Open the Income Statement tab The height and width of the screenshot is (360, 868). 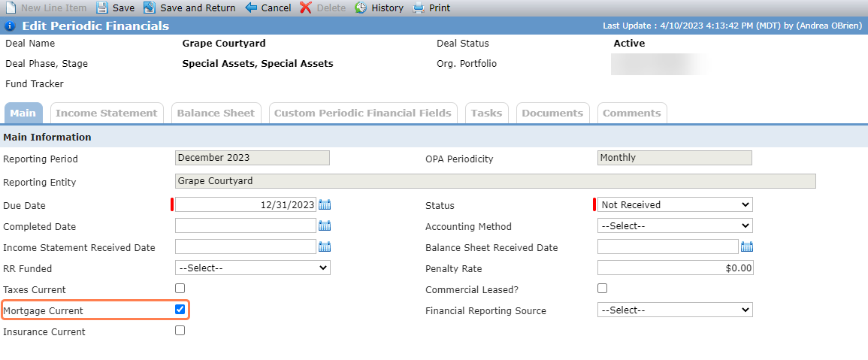(107, 113)
